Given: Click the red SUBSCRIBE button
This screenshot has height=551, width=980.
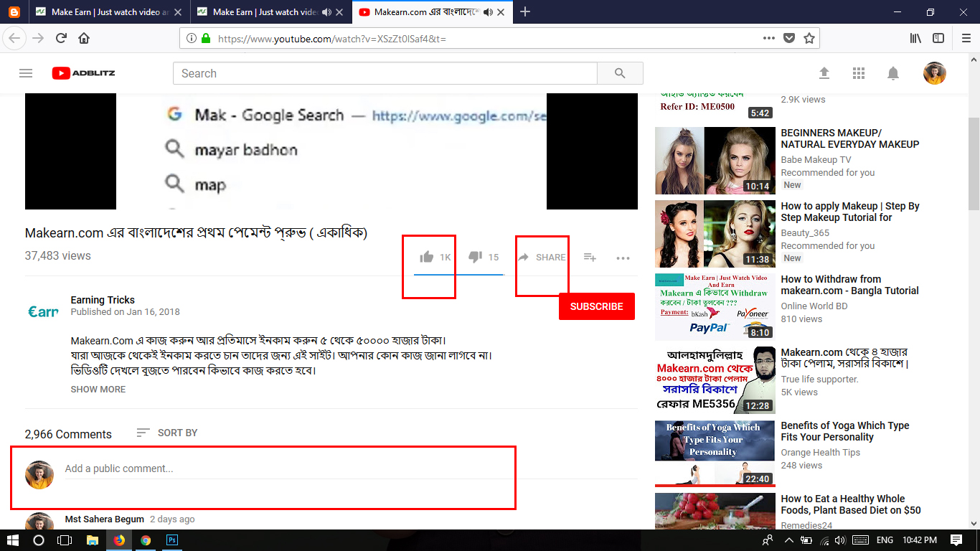Looking at the screenshot, I should [597, 306].
